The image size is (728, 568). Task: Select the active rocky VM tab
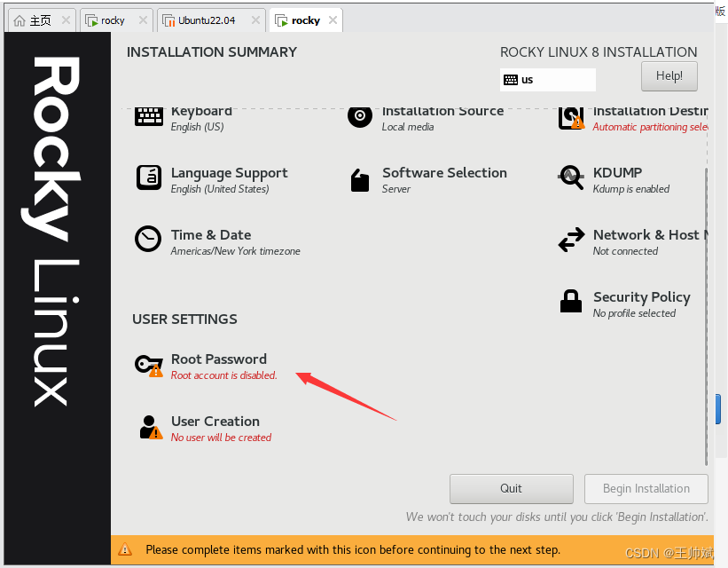point(306,20)
